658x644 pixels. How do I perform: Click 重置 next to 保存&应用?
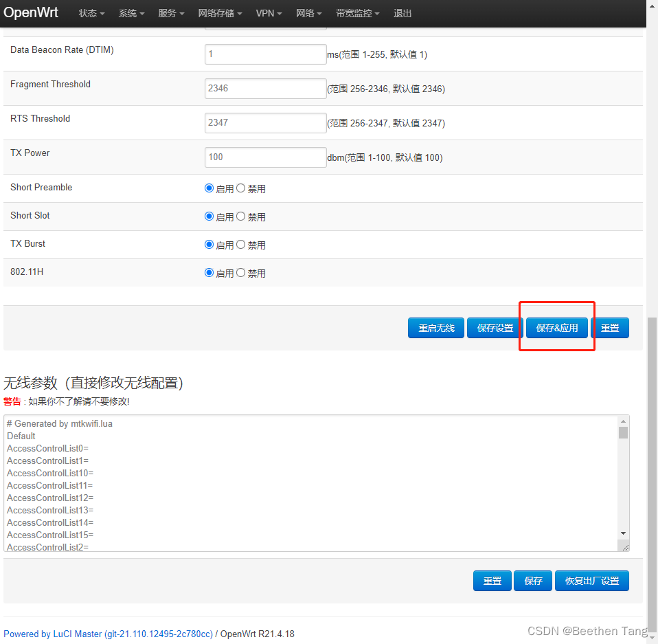(610, 328)
